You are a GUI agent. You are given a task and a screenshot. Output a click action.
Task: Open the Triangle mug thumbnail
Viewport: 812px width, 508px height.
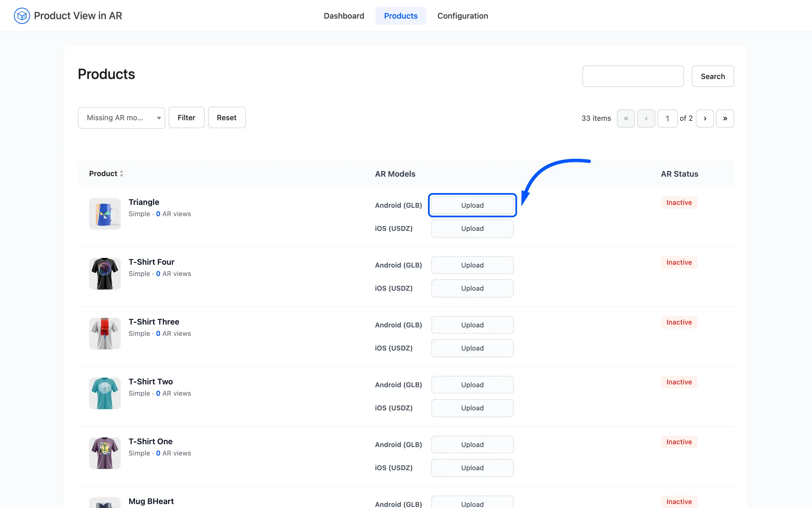tap(105, 214)
